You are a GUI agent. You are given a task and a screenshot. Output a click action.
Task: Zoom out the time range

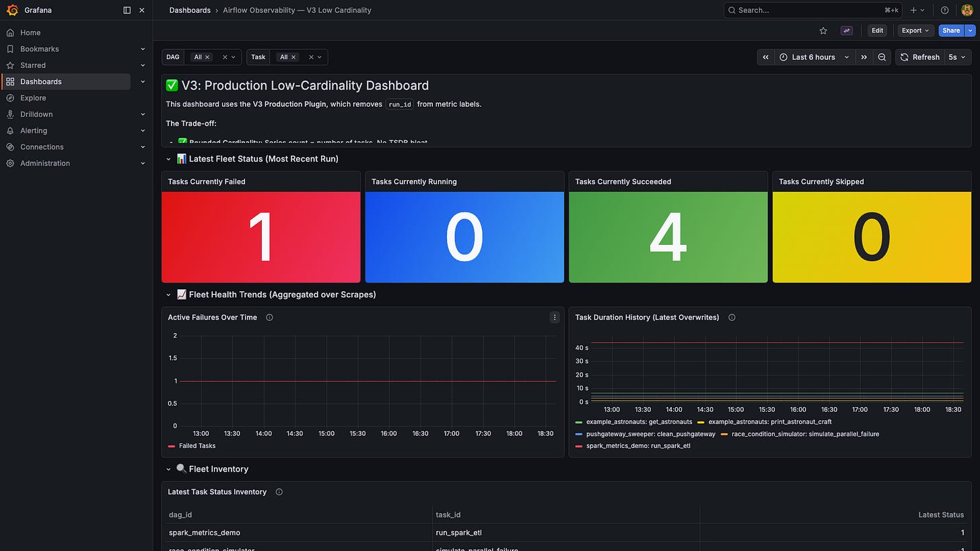tap(882, 57)
